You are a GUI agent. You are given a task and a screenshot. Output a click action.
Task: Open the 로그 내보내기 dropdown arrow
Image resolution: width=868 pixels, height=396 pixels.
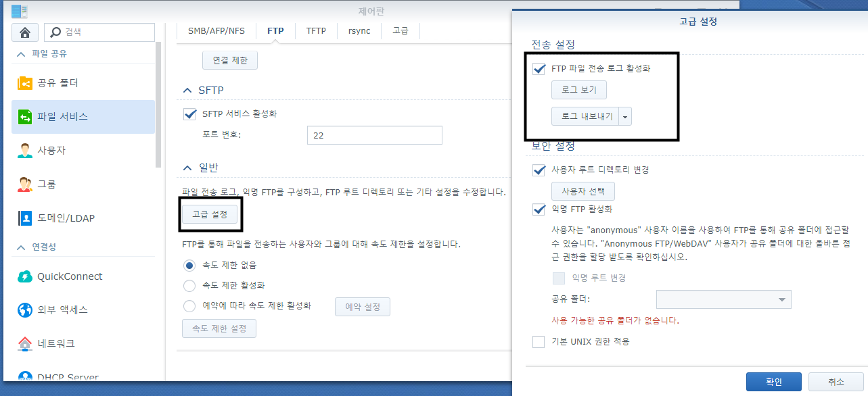point(625,117)
